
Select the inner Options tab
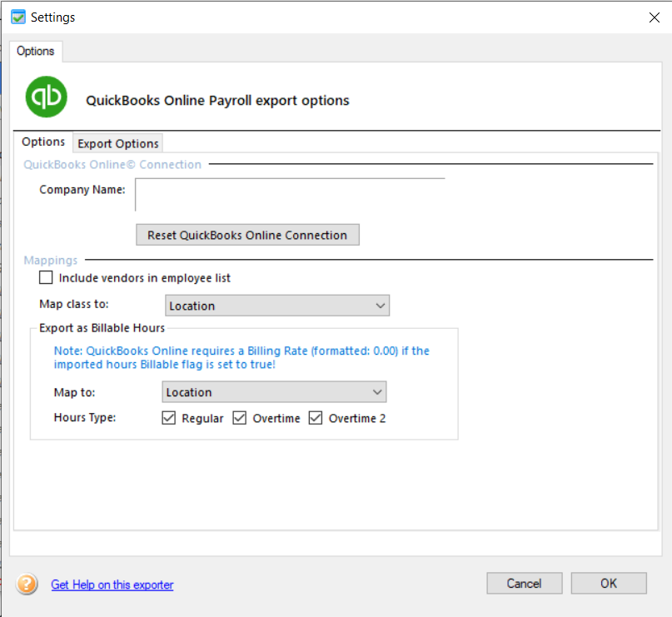(43, 142)
